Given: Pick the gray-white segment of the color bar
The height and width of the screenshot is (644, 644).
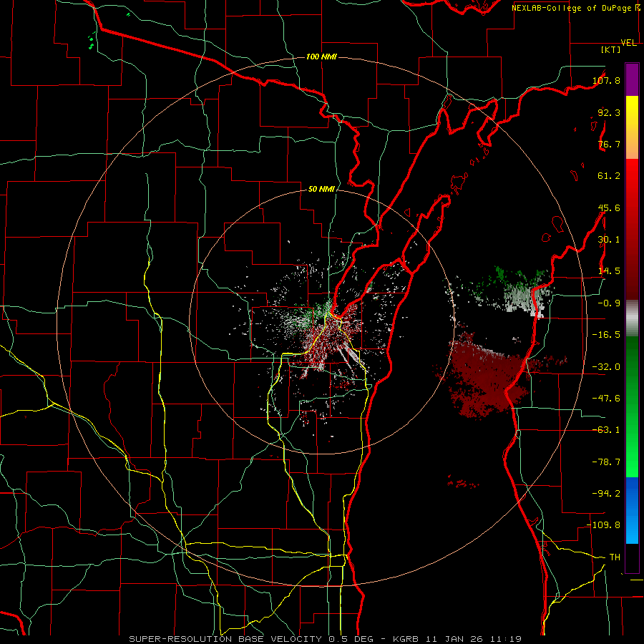Looking at the screenshot, I should (x=632, y=318).
